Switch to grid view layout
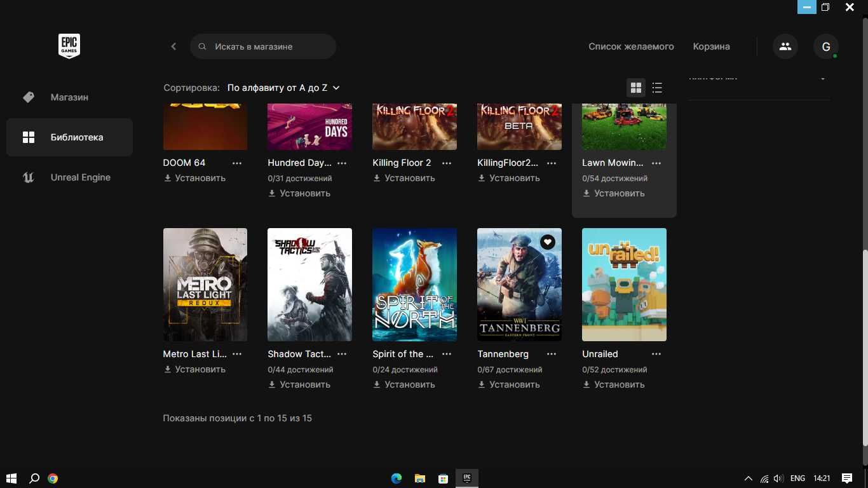868x488 pixels. pos(636,88)
